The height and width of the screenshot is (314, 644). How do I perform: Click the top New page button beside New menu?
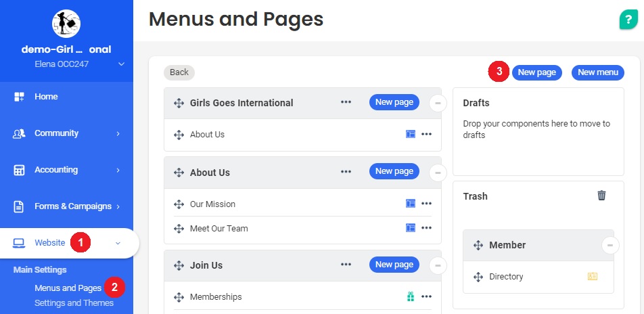(537, 72)
